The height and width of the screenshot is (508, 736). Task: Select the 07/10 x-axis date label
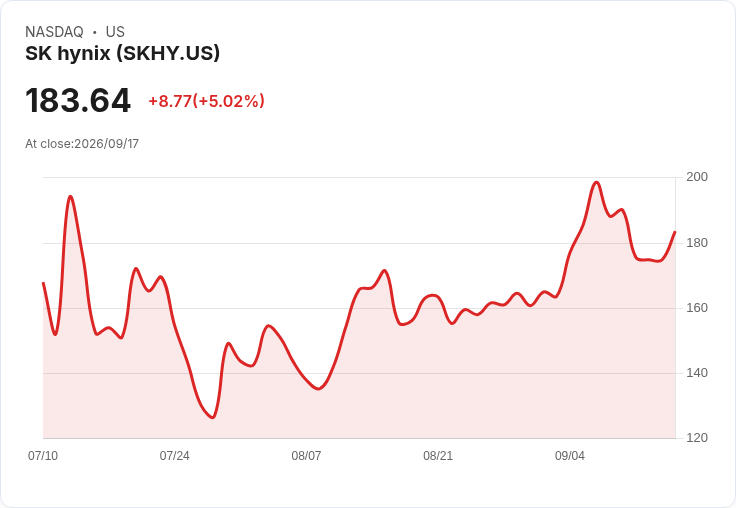(43, 456)
